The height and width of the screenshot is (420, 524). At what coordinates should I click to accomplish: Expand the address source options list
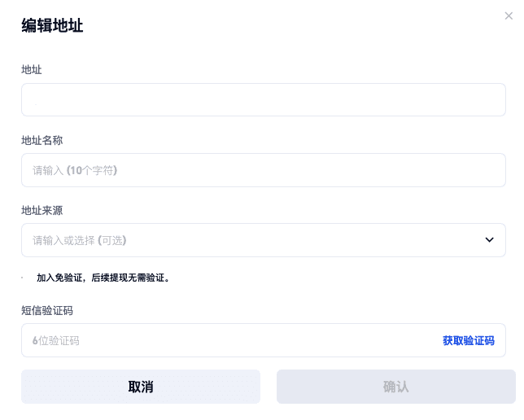pos(489,240)
